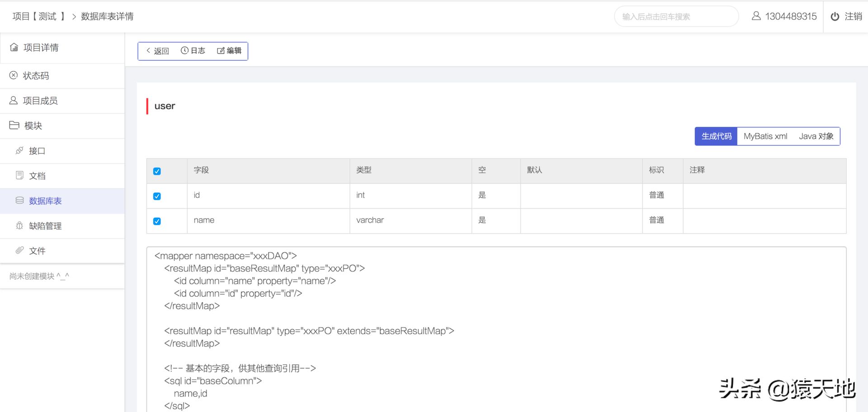Click the document icon beside 文档

pos(19,175)
